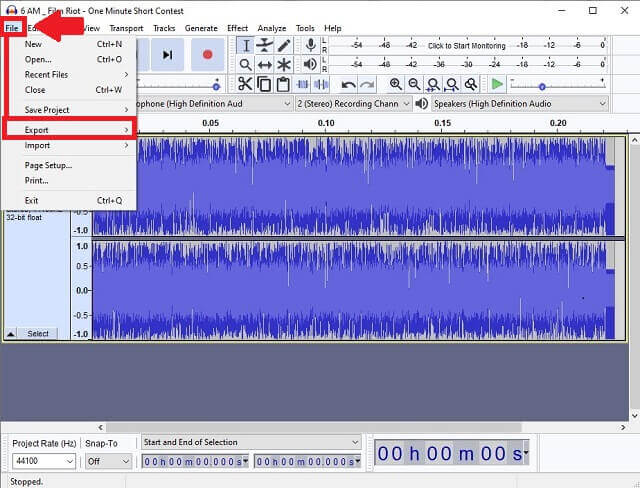Click the Zoom Toggle icon

pos(471,84)
